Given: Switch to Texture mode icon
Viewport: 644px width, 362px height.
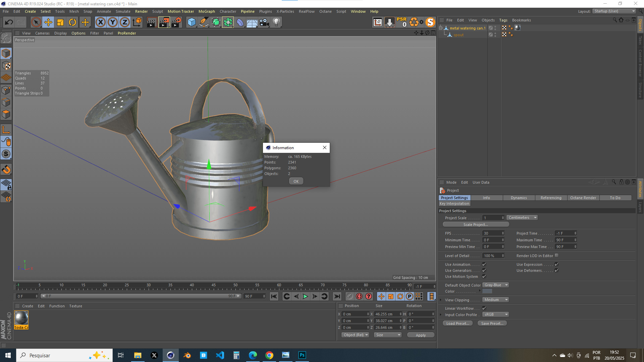Looking at the screenshot, I should (6, 65).
